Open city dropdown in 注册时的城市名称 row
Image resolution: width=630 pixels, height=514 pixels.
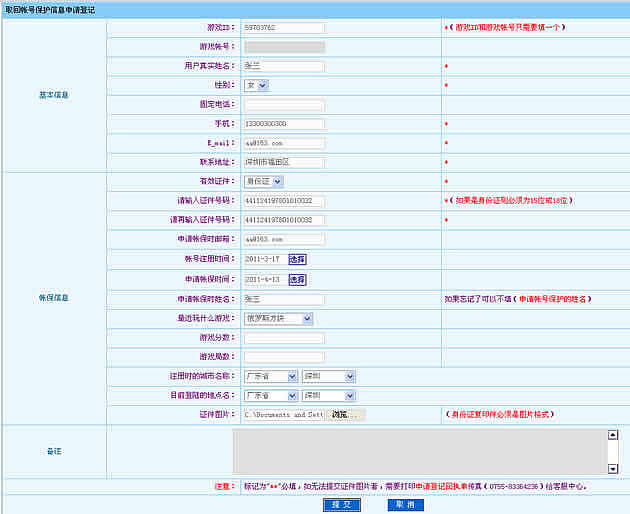click(328, 377)
